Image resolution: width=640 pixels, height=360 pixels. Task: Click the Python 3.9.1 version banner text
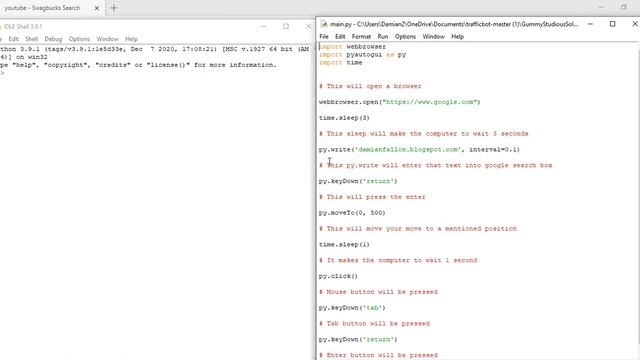[x=155, y=53]
